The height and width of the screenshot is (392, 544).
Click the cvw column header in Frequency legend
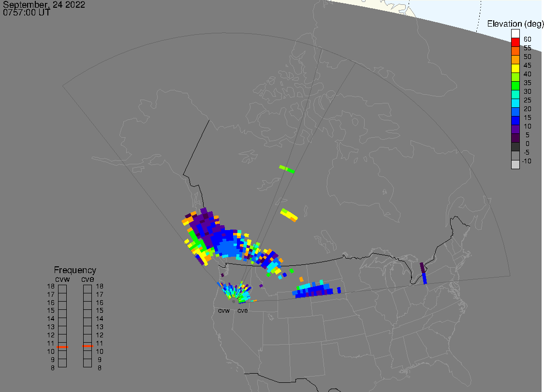pyautogui.click(x=62, y=279)
